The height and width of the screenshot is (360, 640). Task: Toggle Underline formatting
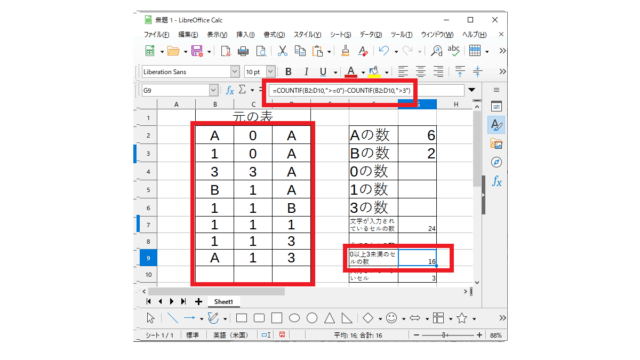pos(323,72)
